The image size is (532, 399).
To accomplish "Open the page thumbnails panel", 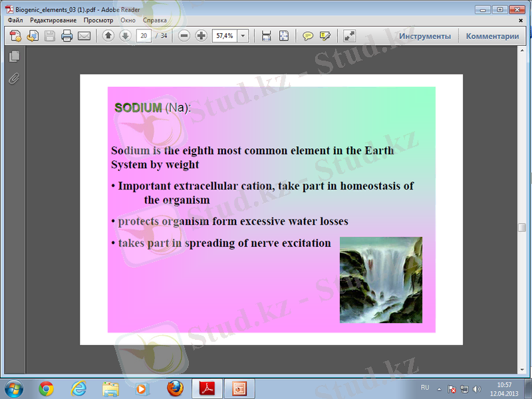I will (x=14, y=58).
